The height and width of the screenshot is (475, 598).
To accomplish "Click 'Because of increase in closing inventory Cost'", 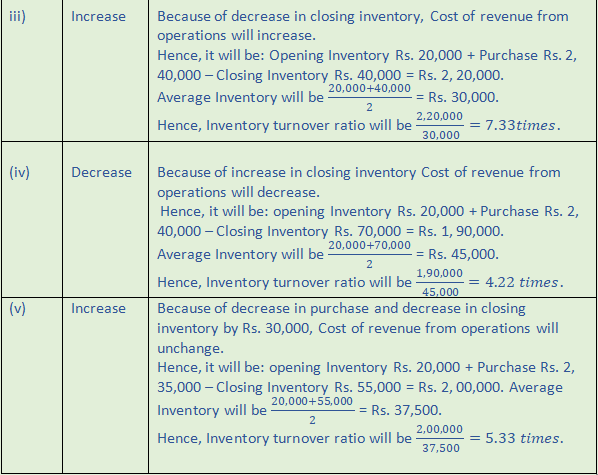I will (x=304, y=172).
